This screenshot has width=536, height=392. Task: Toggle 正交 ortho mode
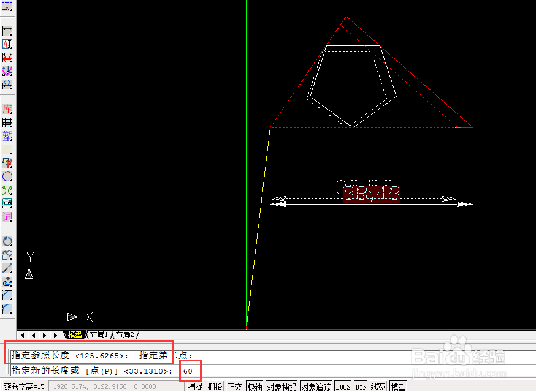pyautogui.click(x=234, y=386)
